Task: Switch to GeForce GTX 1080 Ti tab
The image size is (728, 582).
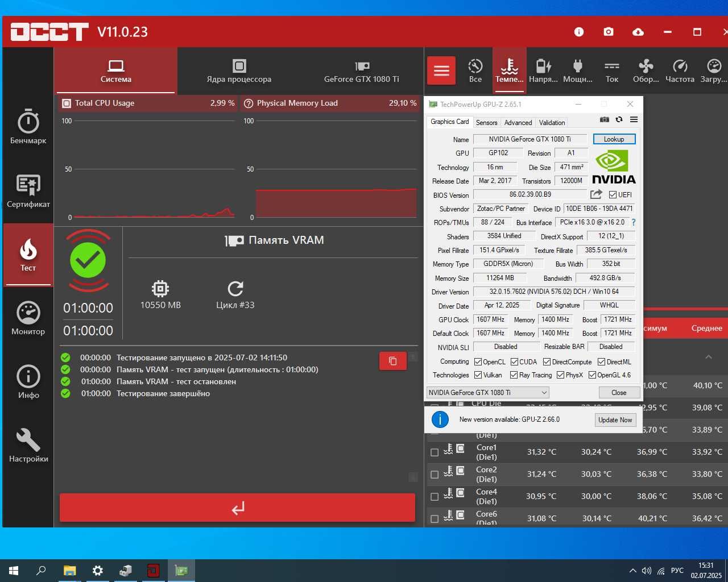Action: [362, 70]
